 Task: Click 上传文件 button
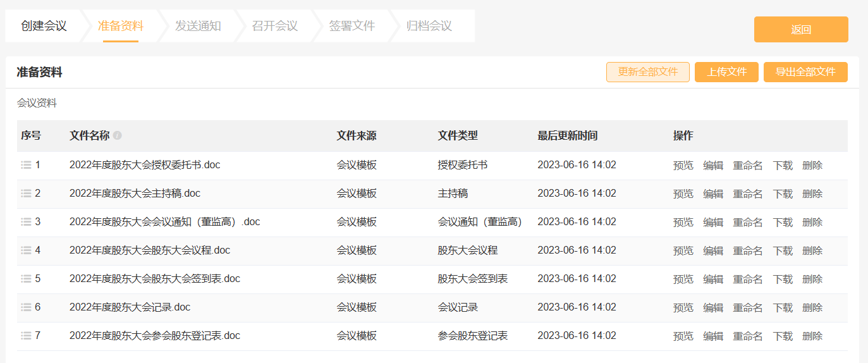[727, 72]
